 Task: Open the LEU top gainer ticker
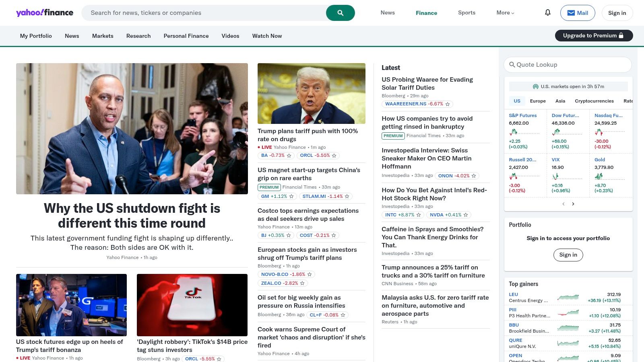click(x=513, y=294)
